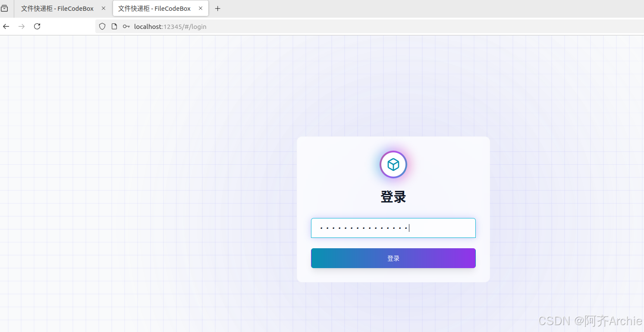Click the 登录 login button
This screenshot has height=332, width=644.
pyautogui.click(x=393, y=258)
